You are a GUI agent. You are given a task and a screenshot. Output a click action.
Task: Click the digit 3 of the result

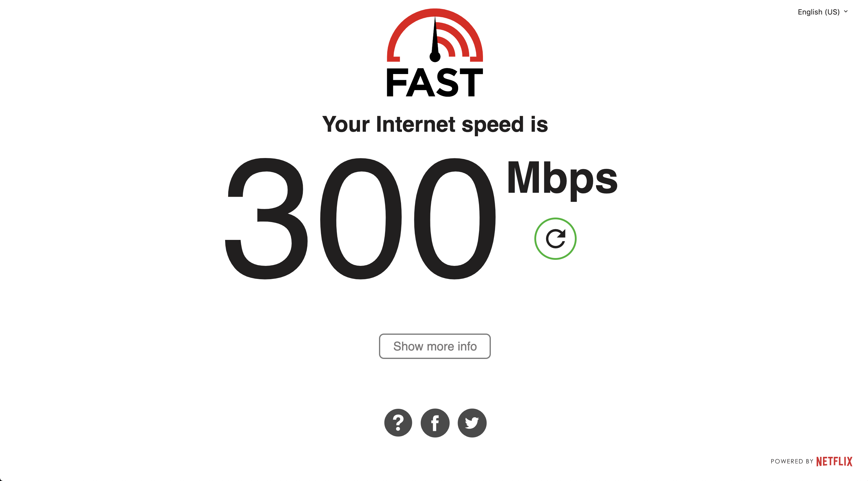tap(266, 219)
